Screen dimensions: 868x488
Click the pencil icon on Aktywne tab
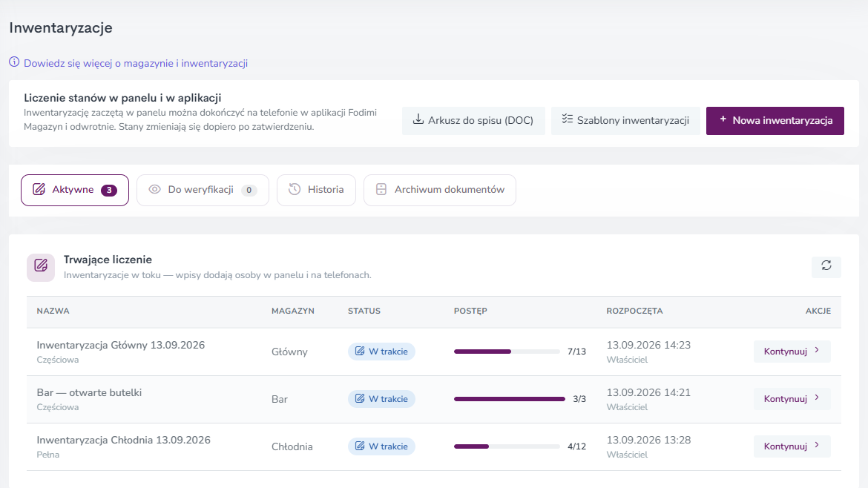[x=39, y=189]
